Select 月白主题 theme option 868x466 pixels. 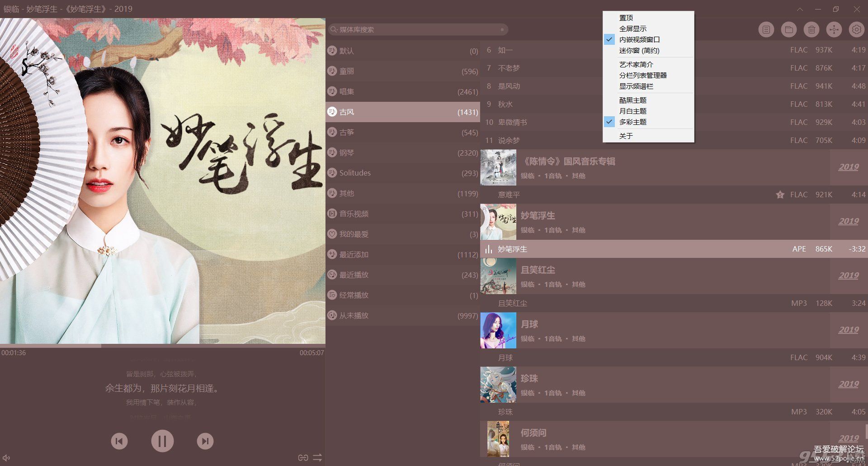649,111
